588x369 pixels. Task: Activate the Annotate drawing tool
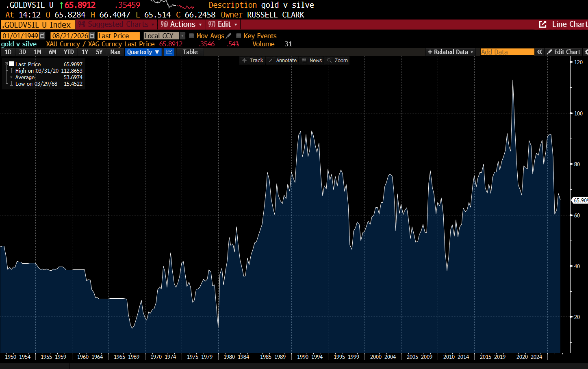(x=283, y=61)
